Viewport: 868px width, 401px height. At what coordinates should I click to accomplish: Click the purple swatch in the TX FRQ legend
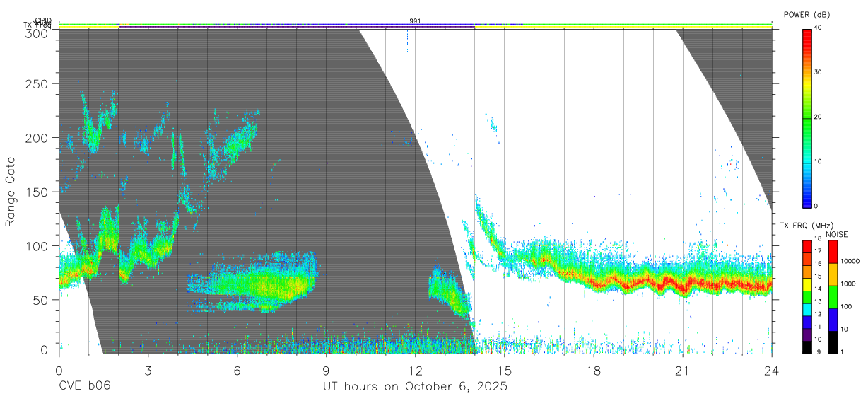click(807, 333)
